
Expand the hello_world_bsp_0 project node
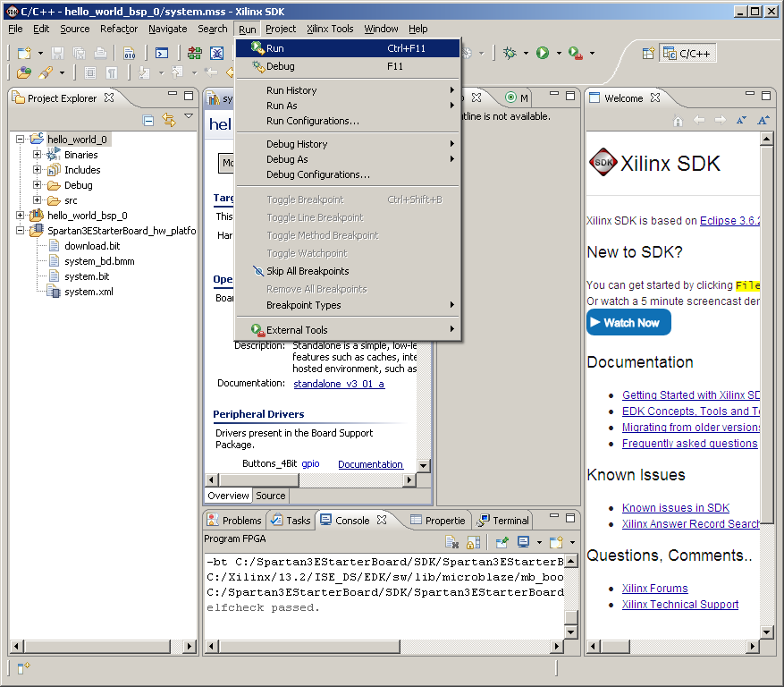click(21, 216)
